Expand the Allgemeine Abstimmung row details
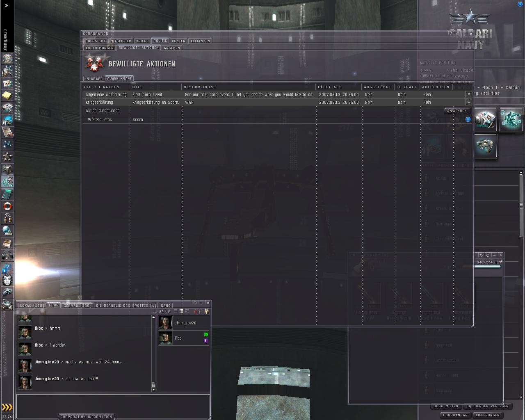 point(469,94)
